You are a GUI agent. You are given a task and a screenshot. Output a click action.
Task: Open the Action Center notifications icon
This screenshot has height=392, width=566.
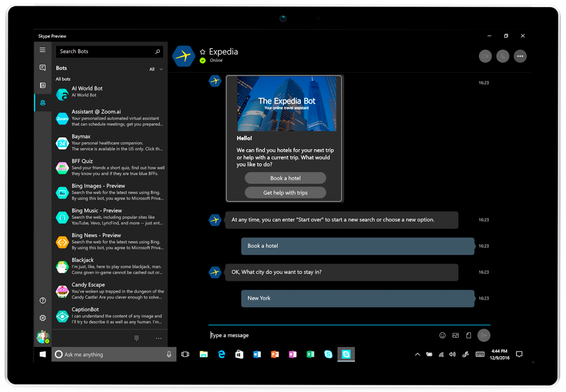519,354
